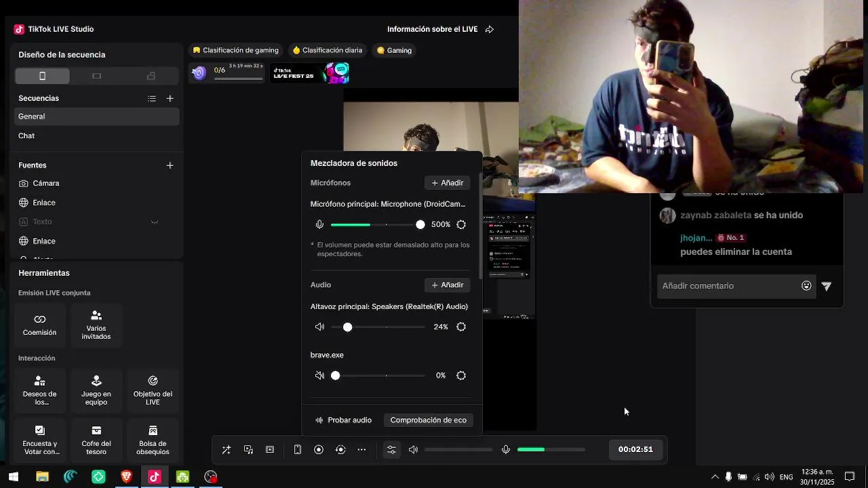The height and width of the screenshot is (488, 868).
Task: Click the sound mixer panel scrollbar
Action: 481,225
